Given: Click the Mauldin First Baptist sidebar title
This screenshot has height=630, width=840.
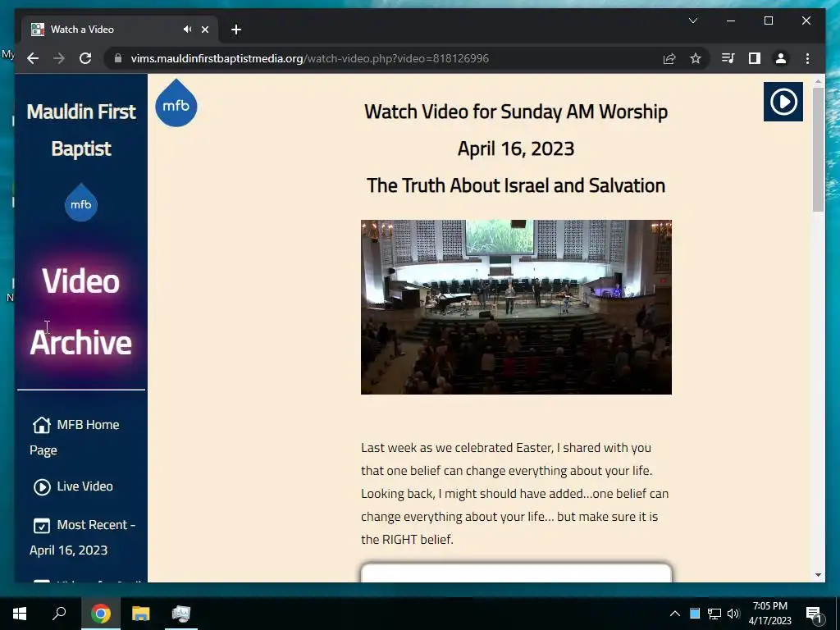Looking at the screenshot, I should (81, 130).
